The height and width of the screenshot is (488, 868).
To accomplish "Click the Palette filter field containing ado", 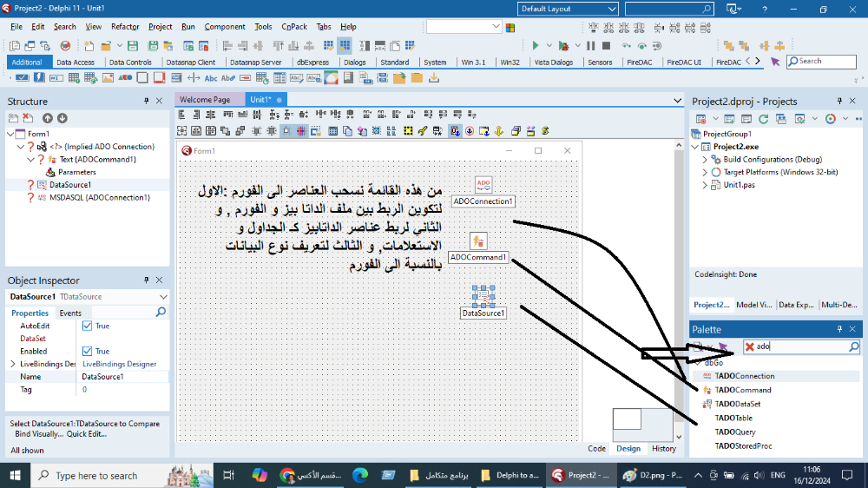I will click(x=800, y=346).
